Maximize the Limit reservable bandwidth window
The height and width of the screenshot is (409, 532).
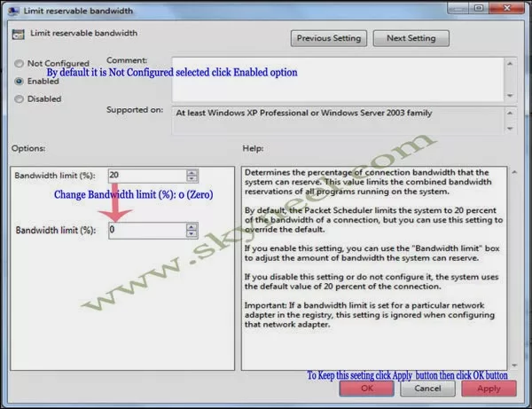click(479, 8)
